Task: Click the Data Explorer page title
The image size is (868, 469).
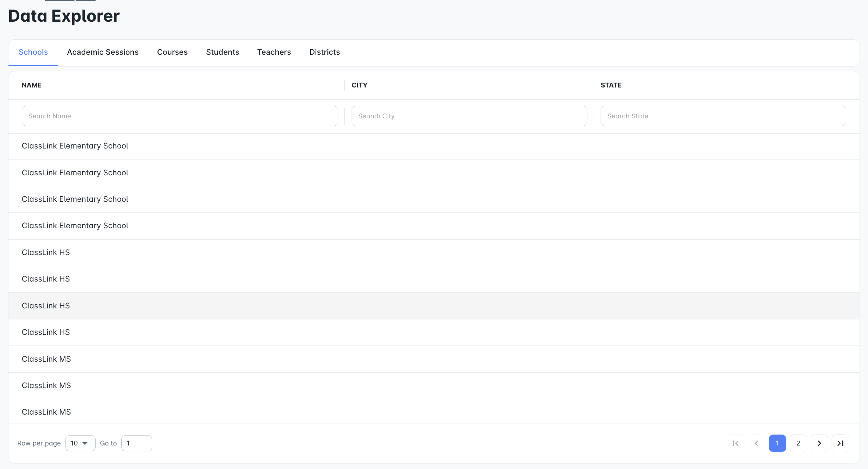Action: pyautogui.click(x=64, y=16)
